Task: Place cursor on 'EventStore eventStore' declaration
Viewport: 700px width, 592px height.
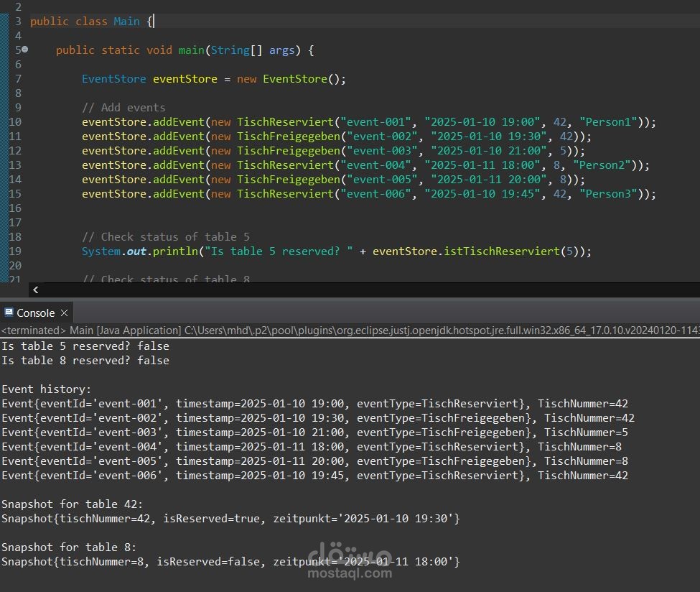Action: click(x=149, y=79)
